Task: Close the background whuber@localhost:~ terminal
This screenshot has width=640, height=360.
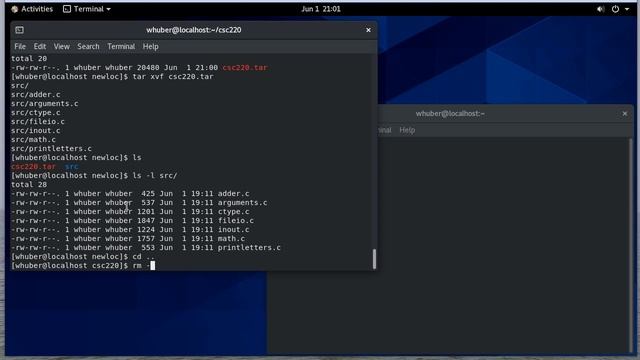Action: [x=624, y=113]
